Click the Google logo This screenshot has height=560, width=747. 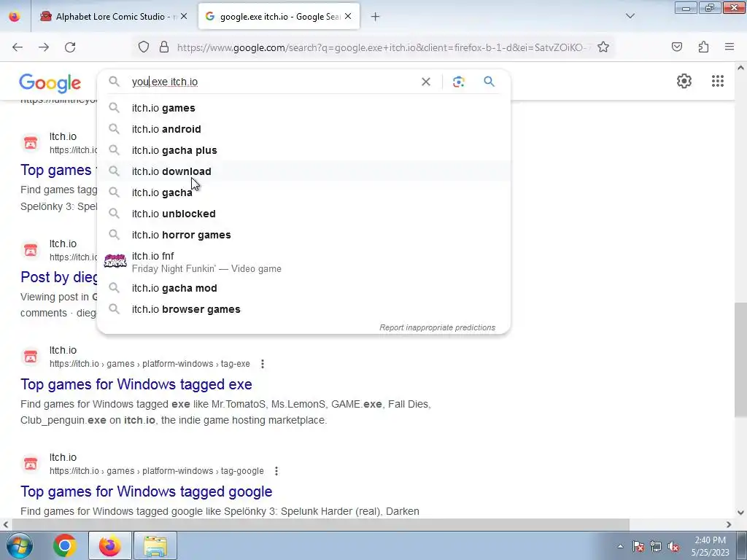click(50, 83)
